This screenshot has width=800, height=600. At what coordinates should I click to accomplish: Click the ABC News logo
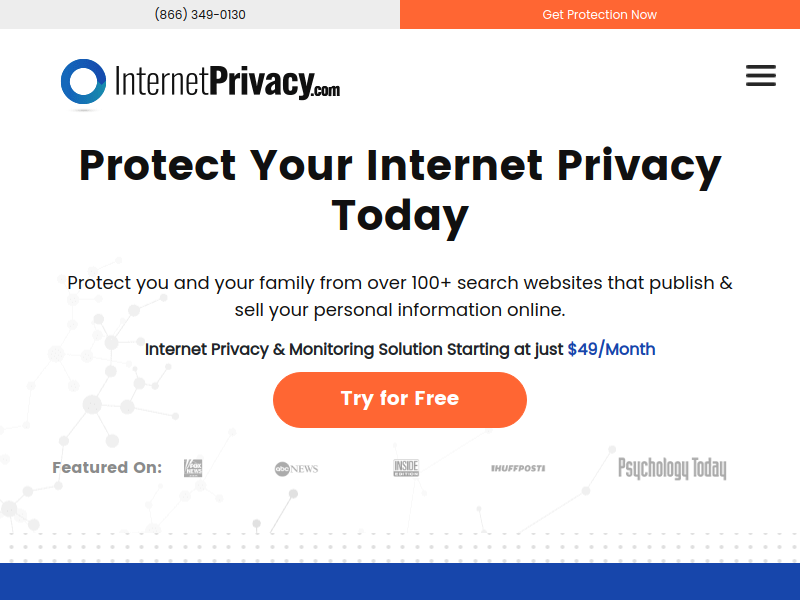296,468
